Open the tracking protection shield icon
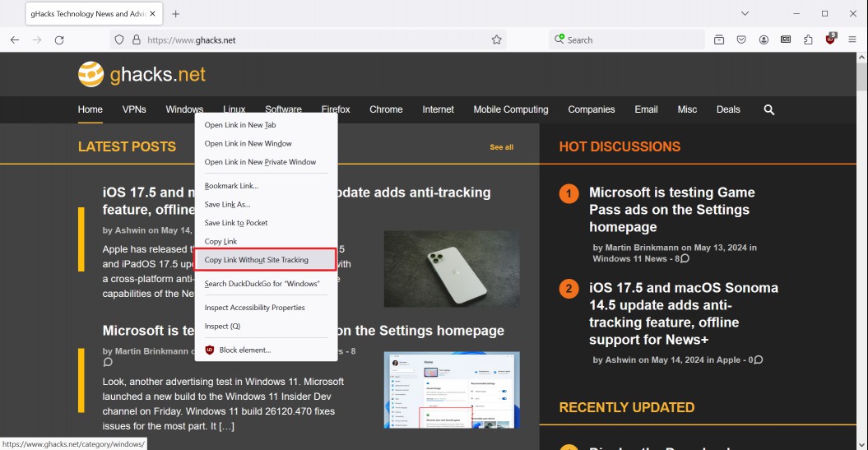868x450 pixels. coord(119,39)
